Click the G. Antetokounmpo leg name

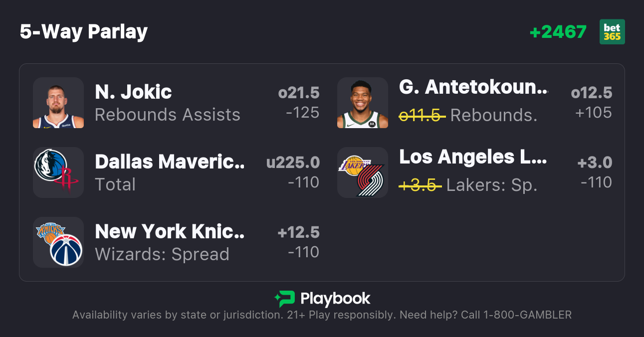click(x=473, y=87)
